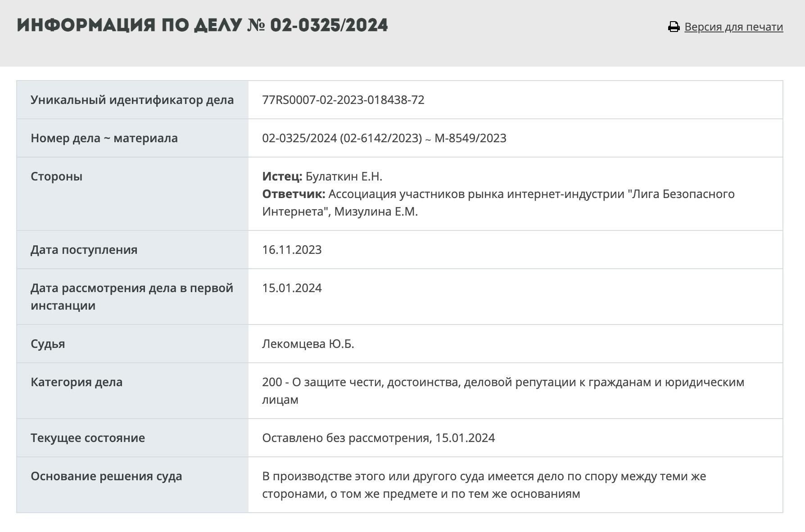Viewport: 805px width, 532px height.
Task: Select the plaintiff line 'Истец: Булаткин Е.Н.'
Action: (x=322, y=176)
